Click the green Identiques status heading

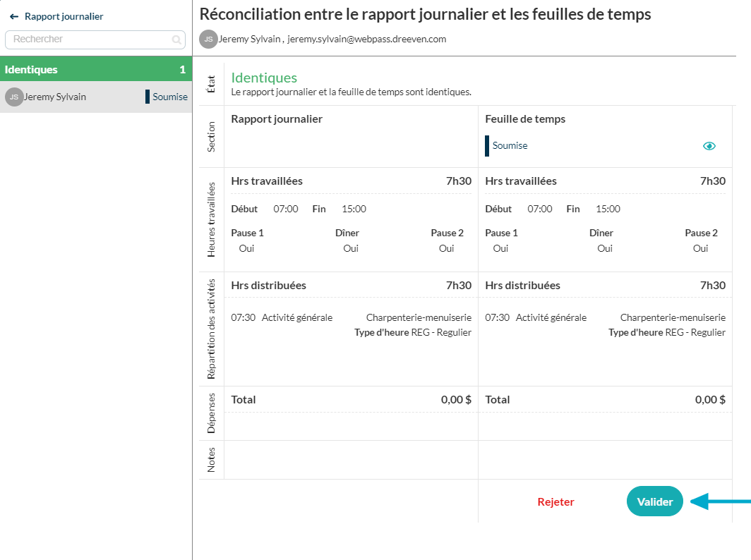pyautogui.click(x=264, y=78)
